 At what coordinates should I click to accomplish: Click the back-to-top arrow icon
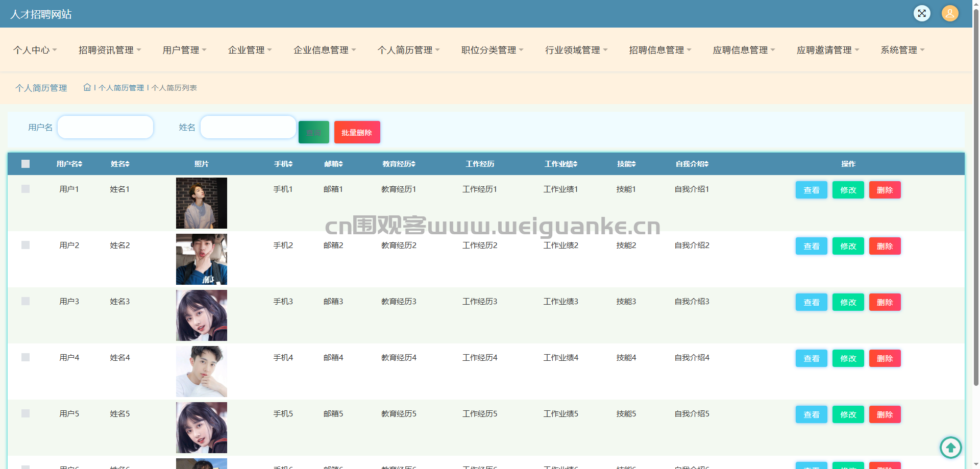click(x=951, y=448)
